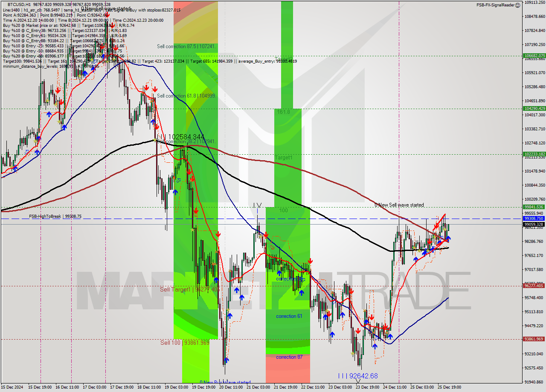Click 16 Dec 11:00 on the time axis

click(x=68, y=387)
